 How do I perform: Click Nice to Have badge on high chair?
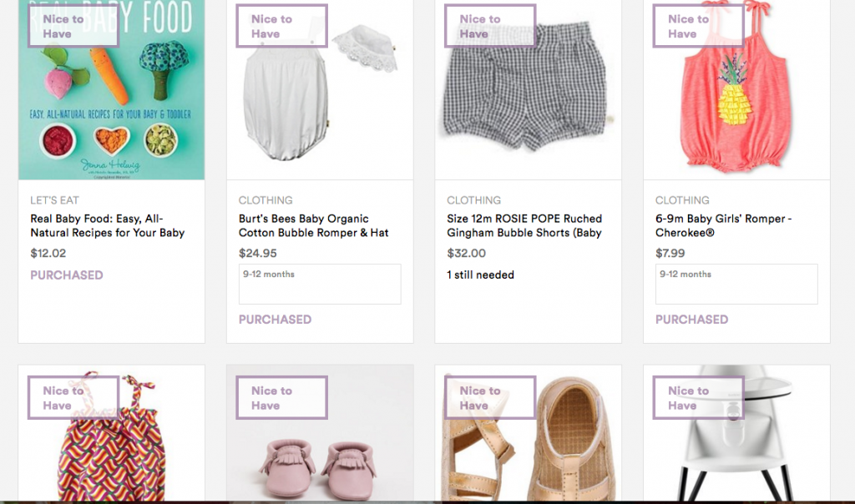point(699,398)
